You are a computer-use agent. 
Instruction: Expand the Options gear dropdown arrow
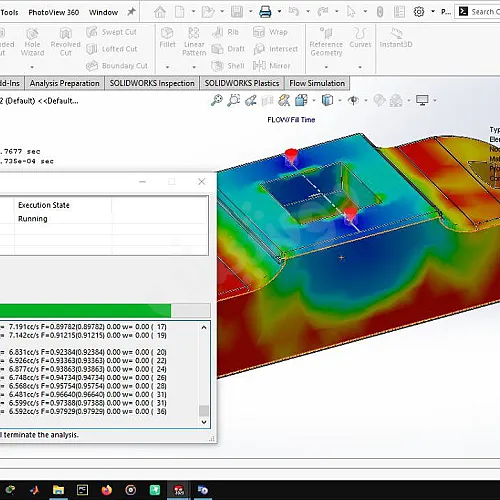coord(433,11)
